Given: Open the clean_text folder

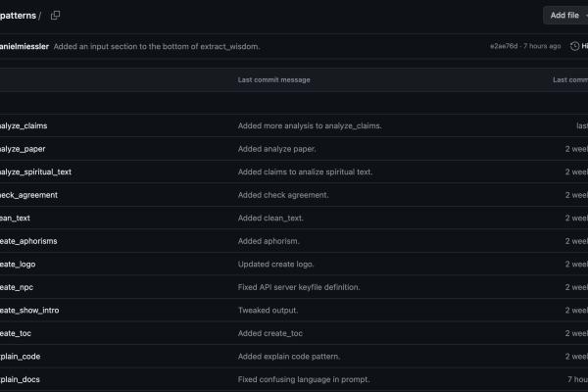Looking at the screenshot, I should [x=15, y=218].
